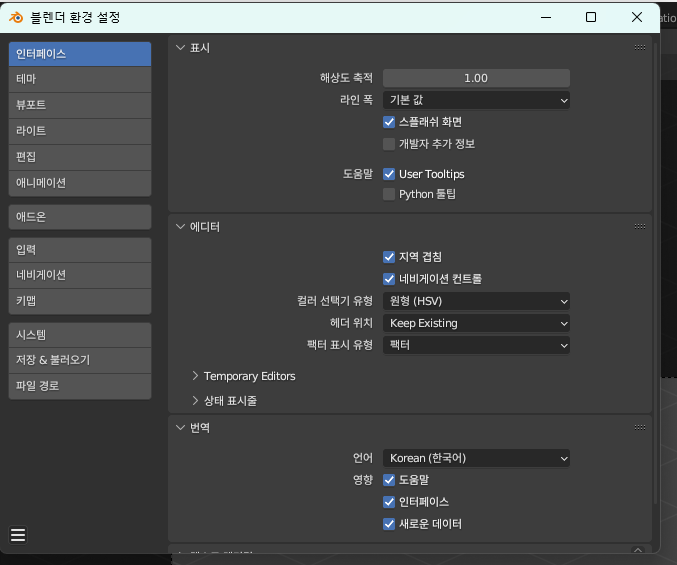Open the 헤더 위치 Keep Existing dropdown

pyautogui.click(x=476, y=323)
